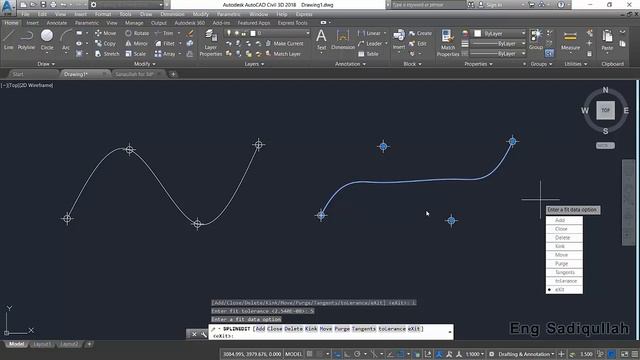Switch to the Insert ribbon tab
Image resolution: width=640 pixels, height=360 pixels.
click(x=32, y=23)
